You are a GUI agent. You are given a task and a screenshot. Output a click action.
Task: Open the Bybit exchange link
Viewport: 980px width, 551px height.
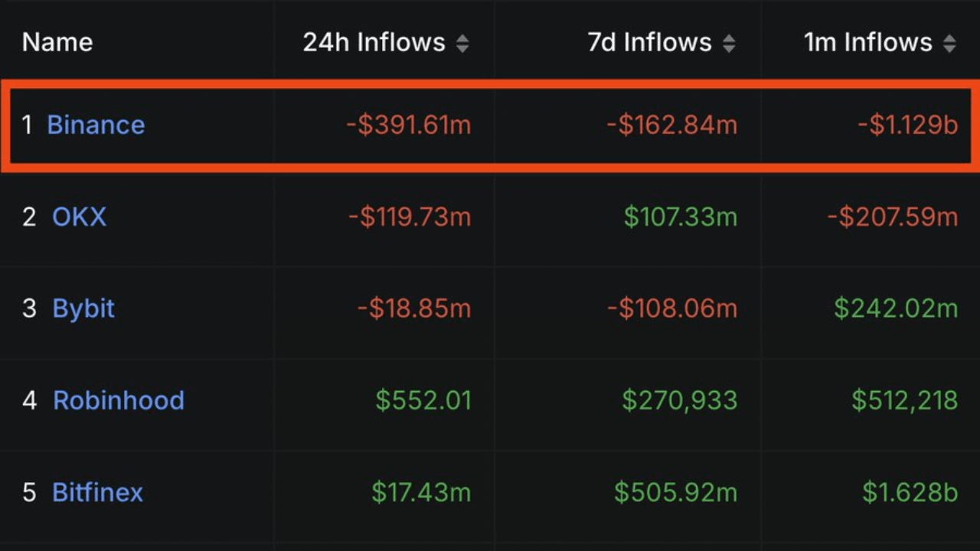pyautogui.click(x=83, y=308)
